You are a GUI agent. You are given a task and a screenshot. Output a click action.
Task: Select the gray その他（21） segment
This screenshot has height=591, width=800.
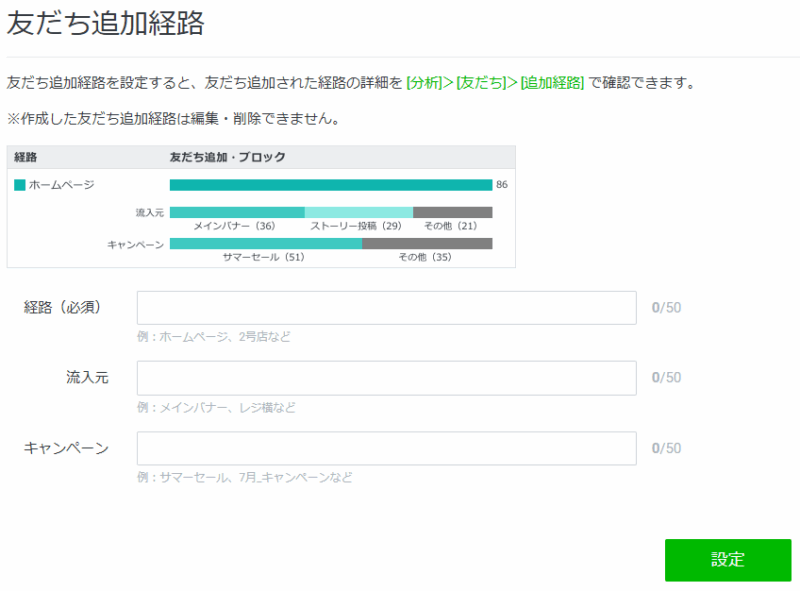click(452, 212)
